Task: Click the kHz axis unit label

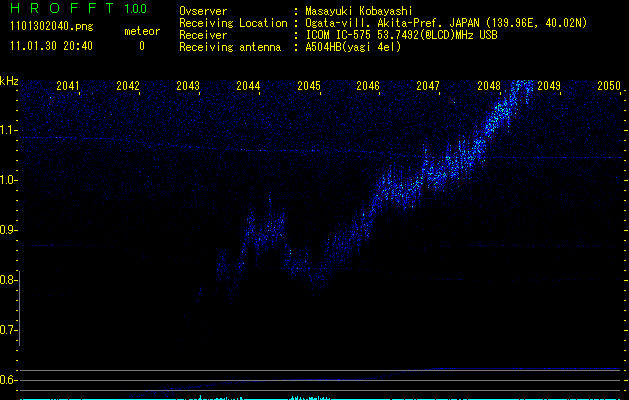Action: [x=9, y=81]
